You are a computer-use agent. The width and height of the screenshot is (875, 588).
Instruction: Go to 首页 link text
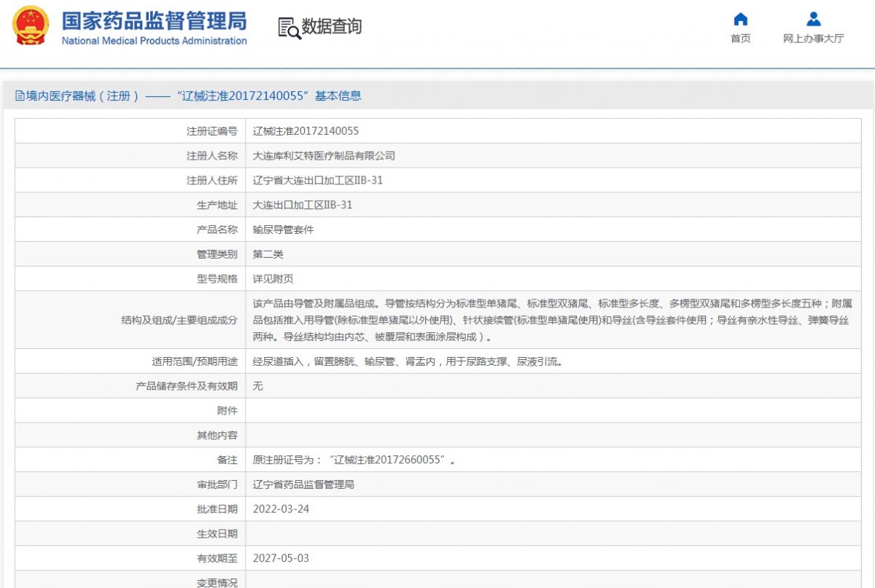point(741,39)
